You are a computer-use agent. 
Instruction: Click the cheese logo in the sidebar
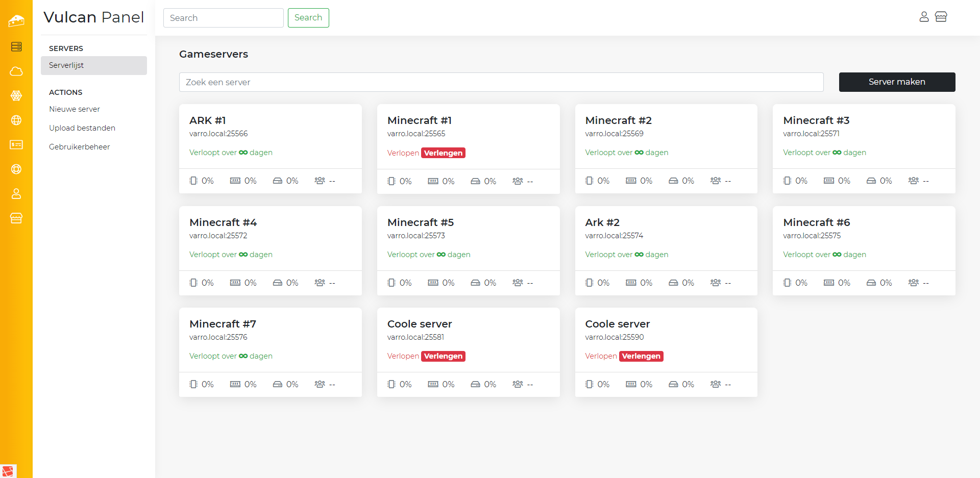pyautogui.click(x=16, y=21)
